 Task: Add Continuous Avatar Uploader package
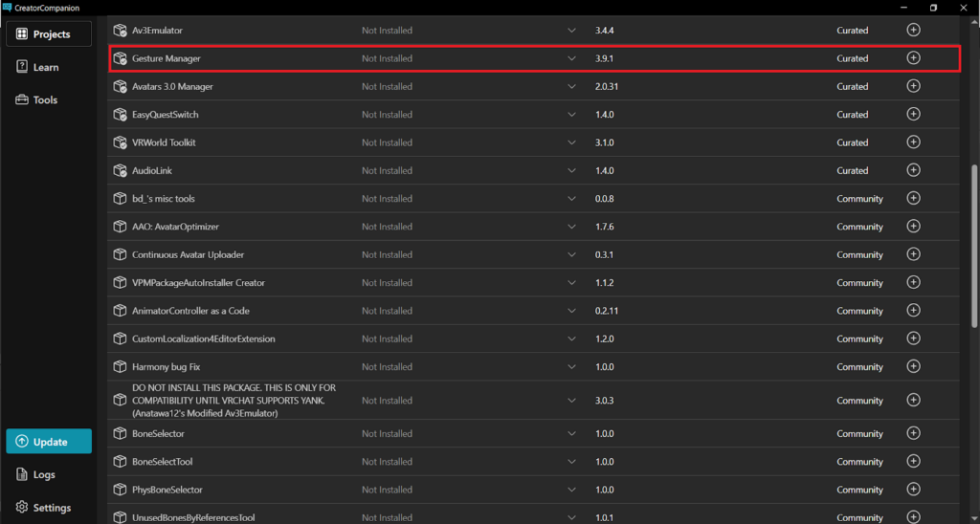(x=913, y=254)
